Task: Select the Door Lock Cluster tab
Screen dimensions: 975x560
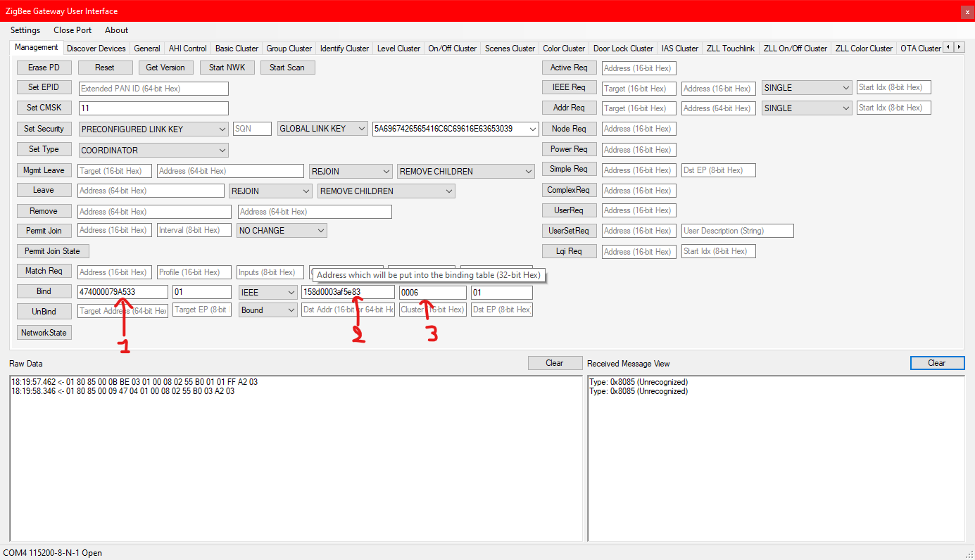Action: point(623,49)
